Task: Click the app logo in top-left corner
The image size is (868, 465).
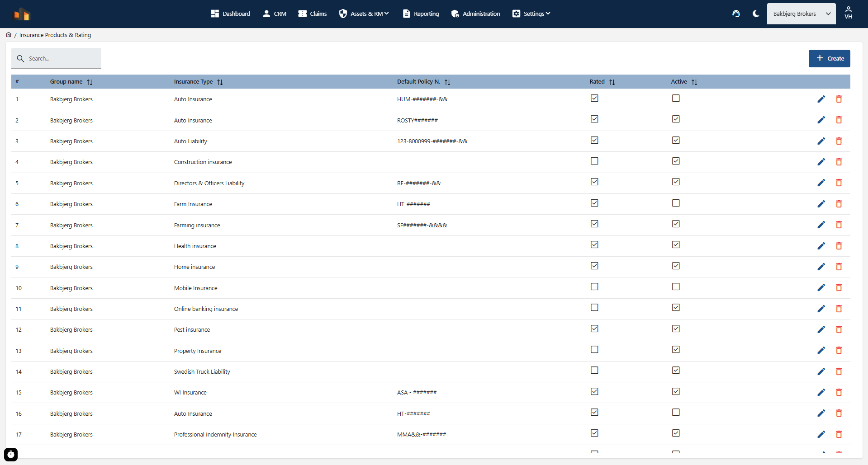Action: tap(21, 14)
